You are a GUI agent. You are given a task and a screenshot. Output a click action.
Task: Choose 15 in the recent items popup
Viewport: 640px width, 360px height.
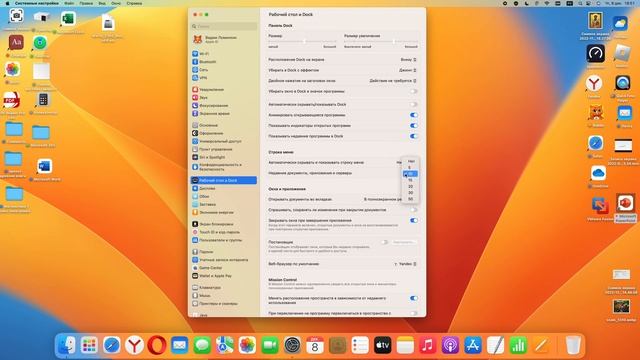[x=410, y=180]
